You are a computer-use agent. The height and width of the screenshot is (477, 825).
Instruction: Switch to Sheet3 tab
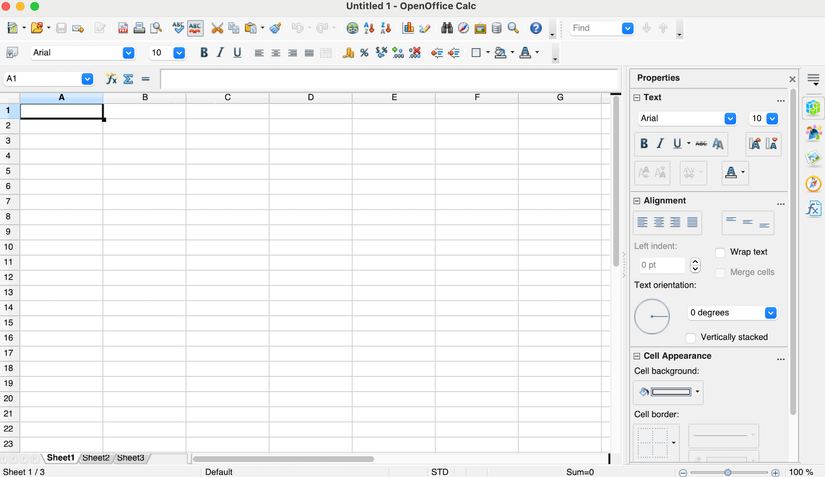pos(130,458)
